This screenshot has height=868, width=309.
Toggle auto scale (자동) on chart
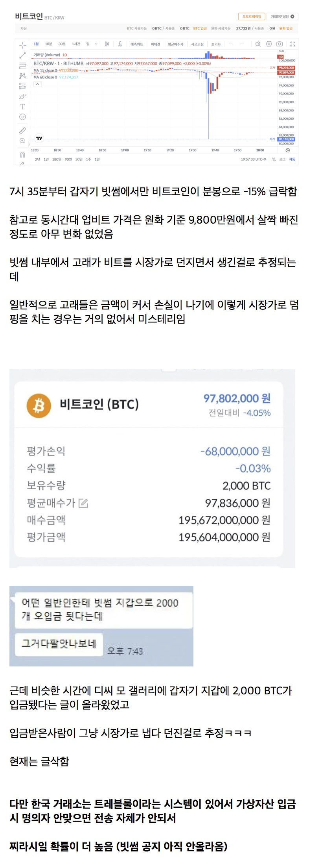click(x=292, y=159)
